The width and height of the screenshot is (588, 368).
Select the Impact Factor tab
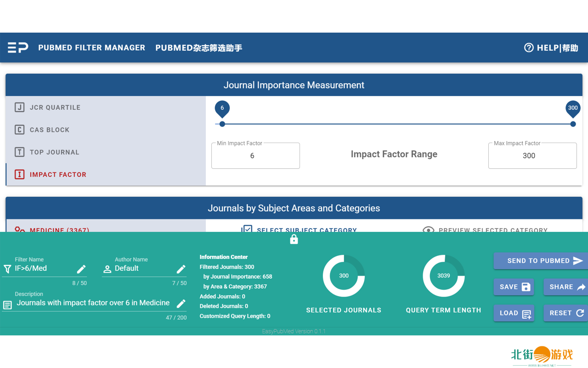[58, 175]
